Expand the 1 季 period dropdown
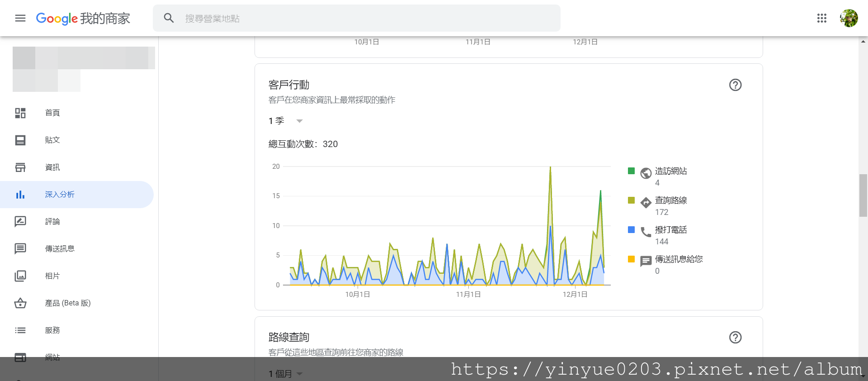This screenshot has width=868, height=381. click(x=286, y=121)
